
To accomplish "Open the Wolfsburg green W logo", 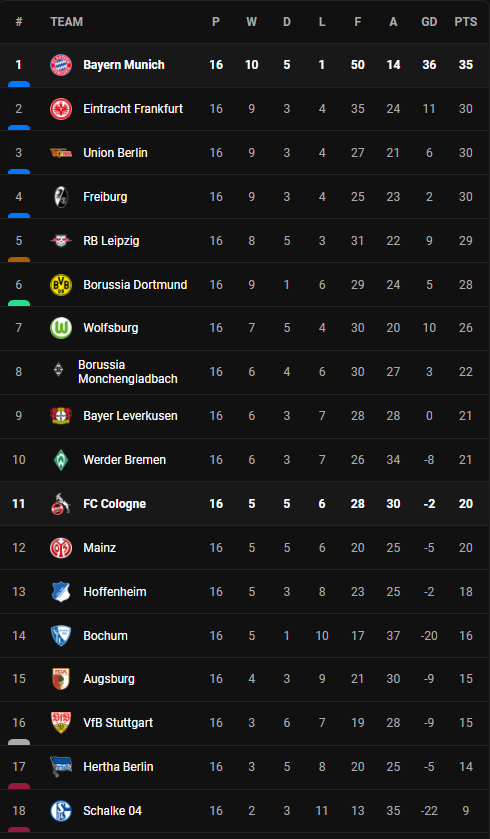I will click(61, 328).
